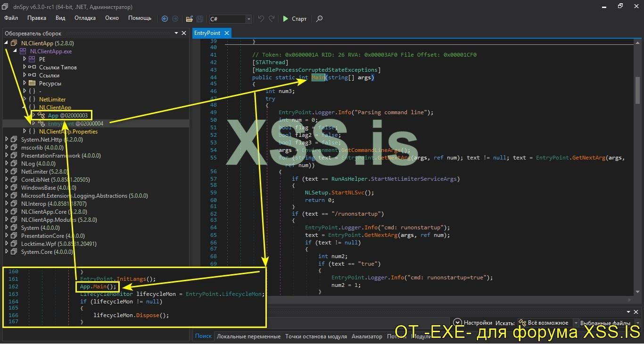Click the PE node icon
Viewport: 644px width, 344px height.
[32, 59]
